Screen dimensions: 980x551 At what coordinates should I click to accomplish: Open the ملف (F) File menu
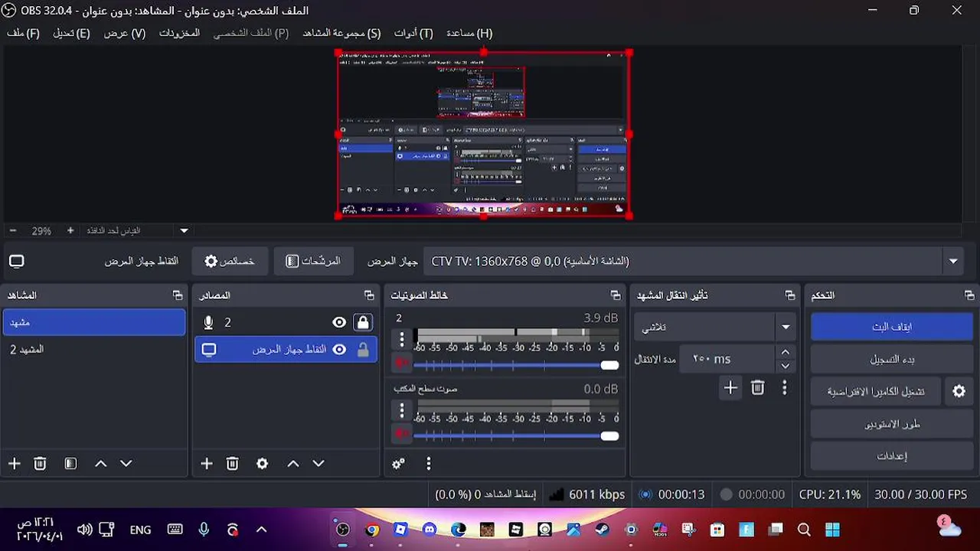click(x=23, y=34)
